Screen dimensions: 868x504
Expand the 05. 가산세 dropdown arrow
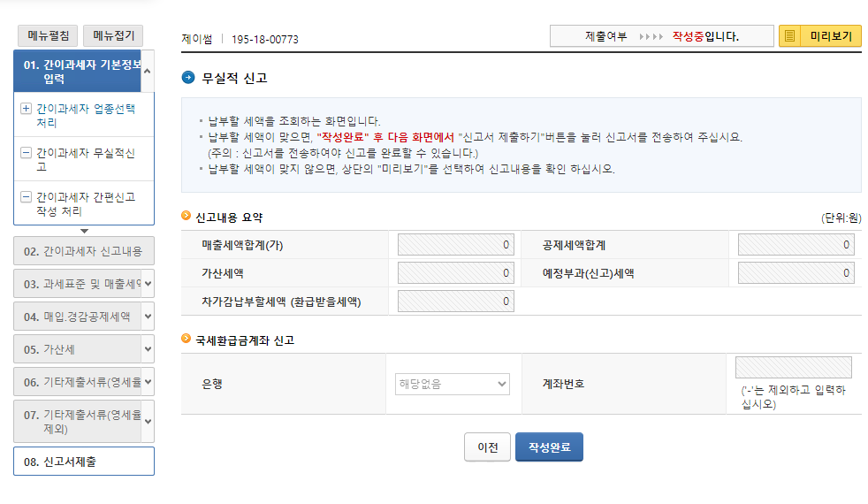(x=148, y=349)
